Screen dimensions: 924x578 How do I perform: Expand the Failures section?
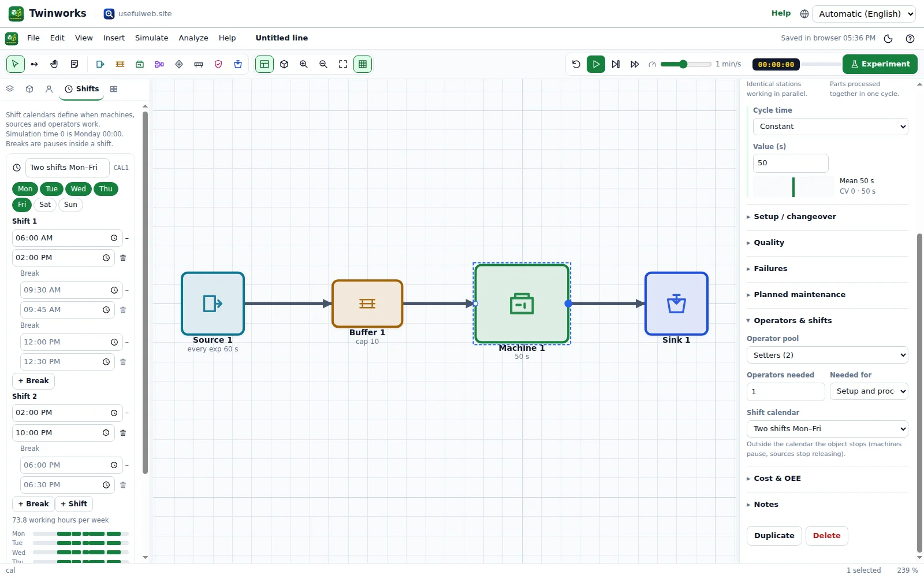(x=827, y=269)
